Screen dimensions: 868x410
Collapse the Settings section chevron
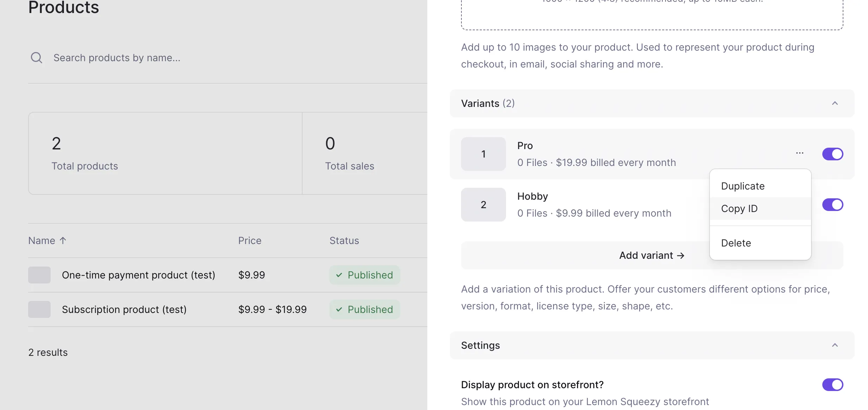point(835,345)
